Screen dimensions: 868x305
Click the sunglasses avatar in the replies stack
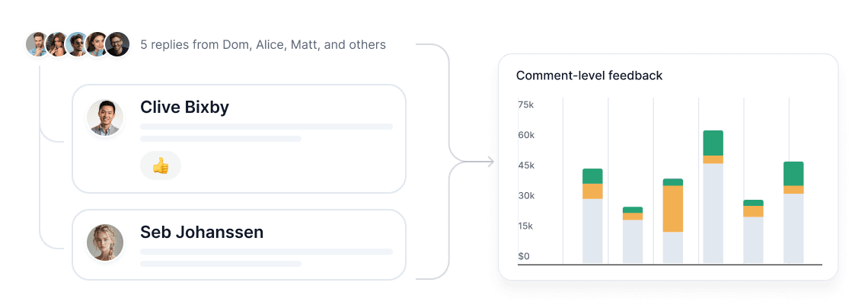pyautogui.click(x=78, y=44)
